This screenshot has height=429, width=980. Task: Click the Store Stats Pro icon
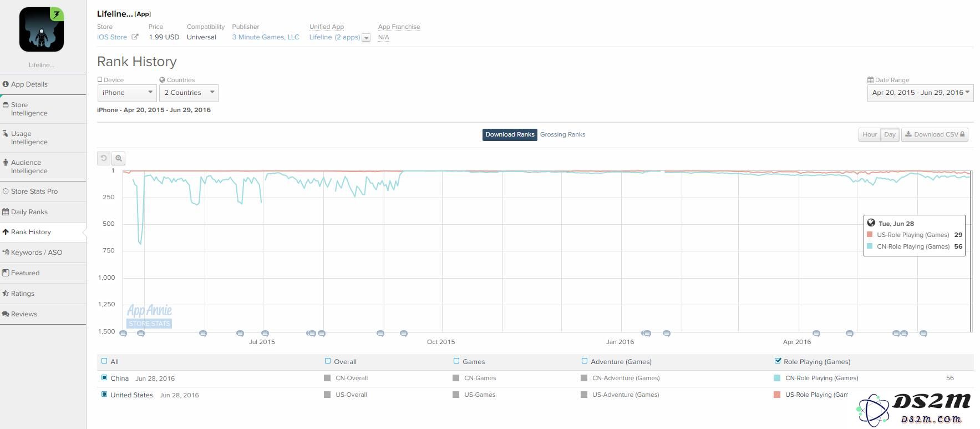[6, 191]
